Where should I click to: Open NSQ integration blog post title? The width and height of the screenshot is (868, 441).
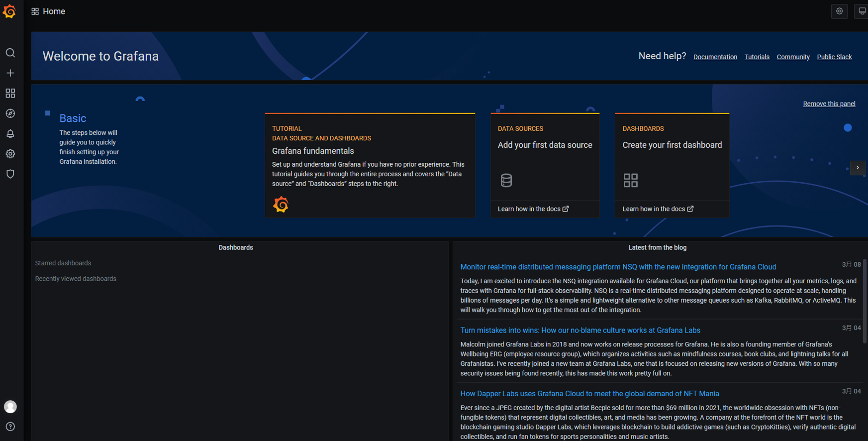(x=618, y=267)
